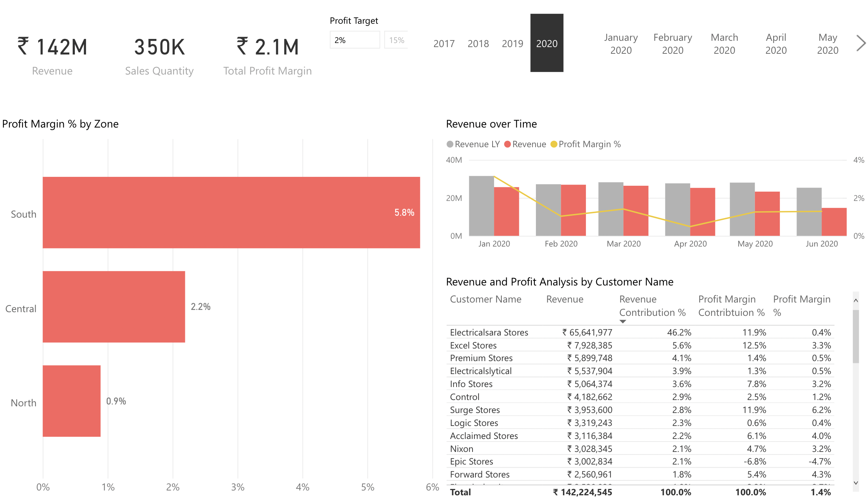
Task: Open sorting on the Revenue column header
Action: tap(564, 299)
